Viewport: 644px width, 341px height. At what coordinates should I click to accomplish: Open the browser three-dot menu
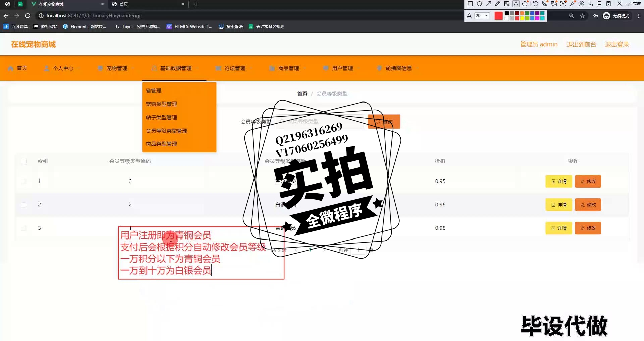[x=639, y=16]
